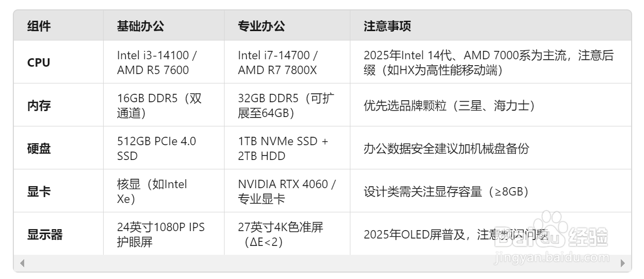644x279 pixels.
Task: Select the 注意事项 column header
Action: (x=387, y=26)
